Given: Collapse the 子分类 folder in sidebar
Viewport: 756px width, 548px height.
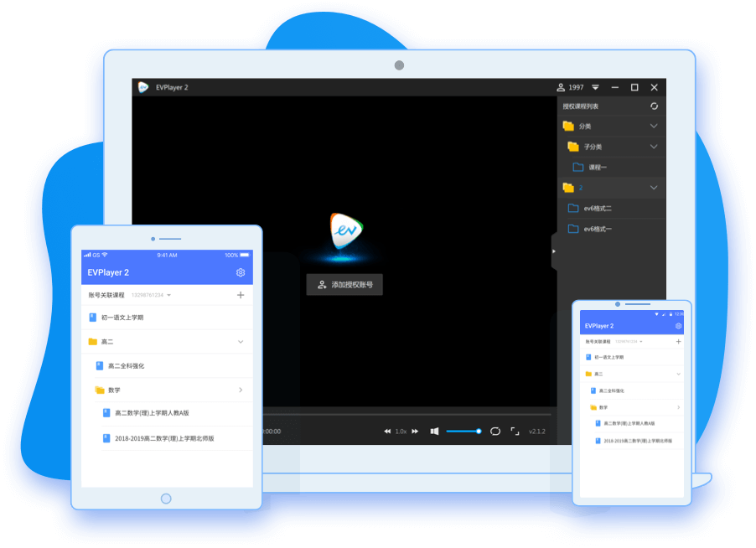Looking at the screenshot, I should click(x=654, y=145).
